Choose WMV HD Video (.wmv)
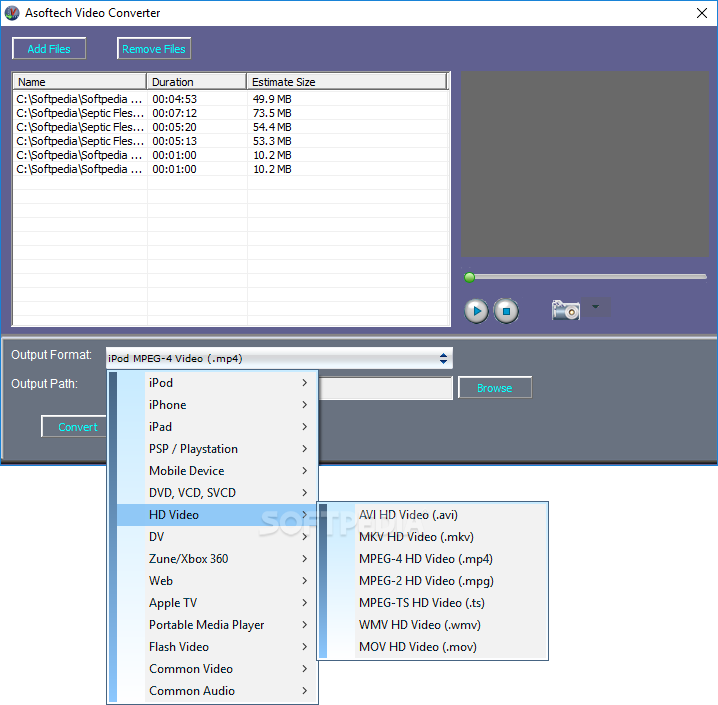Screen dimensions: 718x705 [x=437, y=624]
